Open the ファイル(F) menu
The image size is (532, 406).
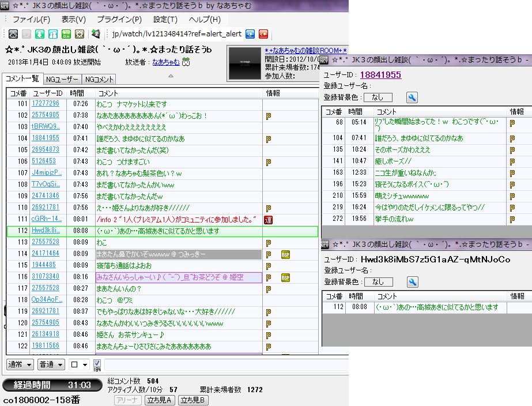tap(31, 20)
